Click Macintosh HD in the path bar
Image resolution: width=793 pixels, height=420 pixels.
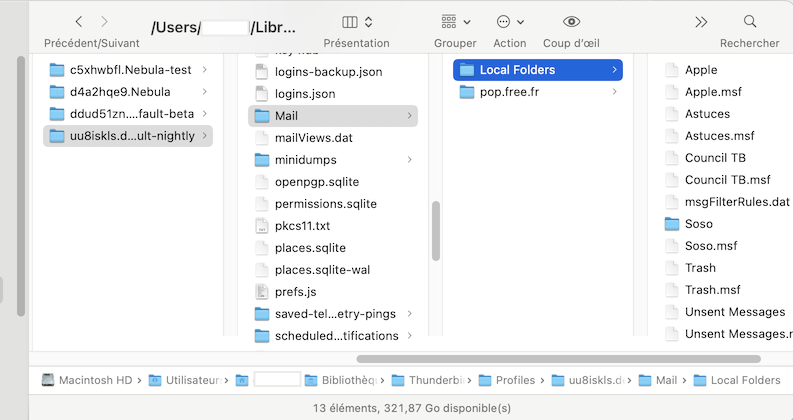click(87, 380)
